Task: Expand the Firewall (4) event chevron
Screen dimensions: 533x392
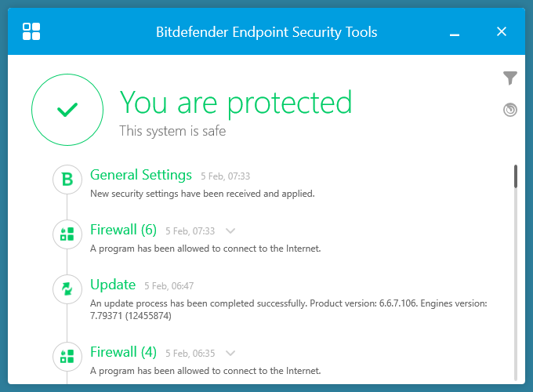Action: pos(230,353)
